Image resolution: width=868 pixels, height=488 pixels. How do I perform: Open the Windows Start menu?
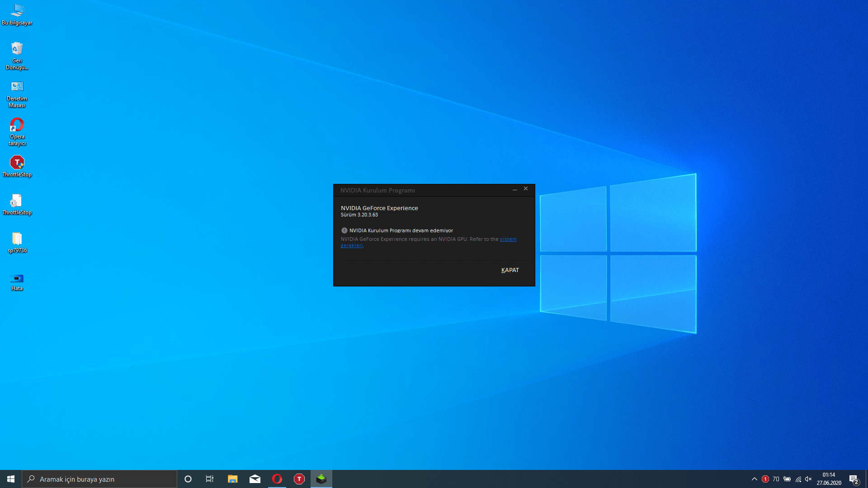(x=11, y=479)
